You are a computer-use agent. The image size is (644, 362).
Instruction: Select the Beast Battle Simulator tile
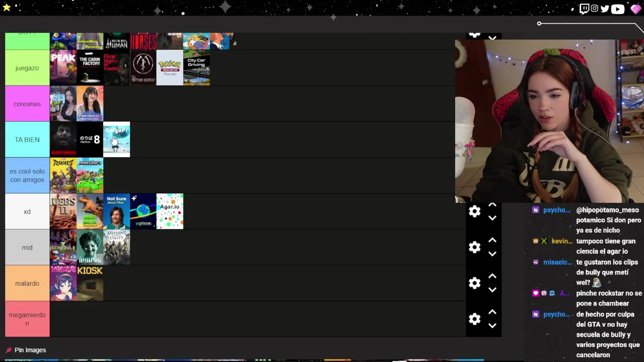(x=90, y=211)
